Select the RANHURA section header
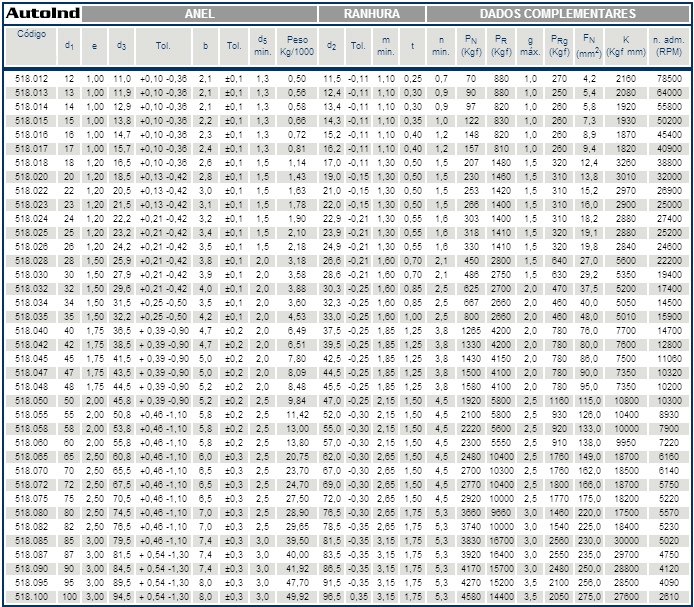This screenshot has width=694, height=607. point(371,14)
